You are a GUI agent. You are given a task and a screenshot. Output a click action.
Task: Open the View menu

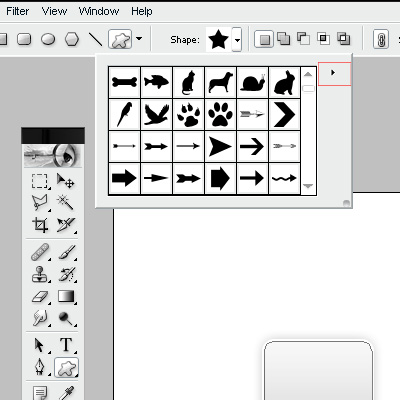[x=54, y=11]
